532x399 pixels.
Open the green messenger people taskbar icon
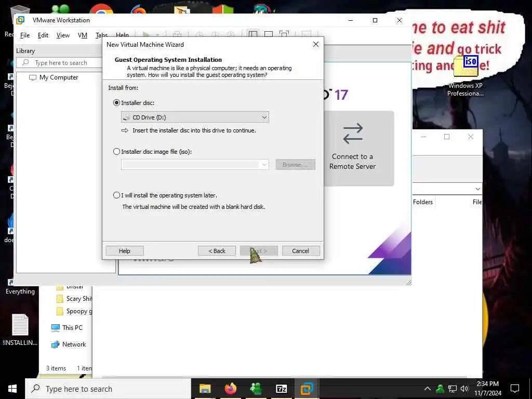click(256, 389)
